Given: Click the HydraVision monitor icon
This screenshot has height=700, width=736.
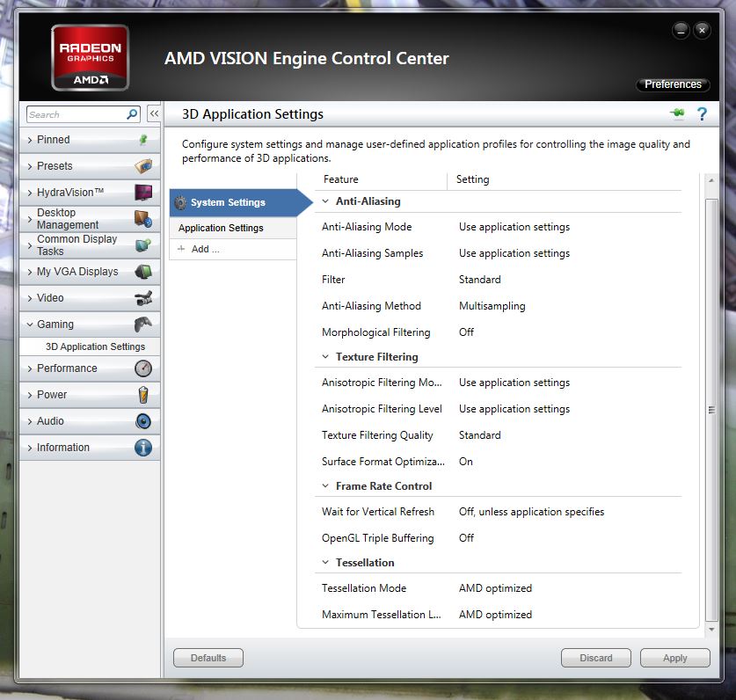Looking at the screenshot, I should pyautogui.click(x=143, y=192).
